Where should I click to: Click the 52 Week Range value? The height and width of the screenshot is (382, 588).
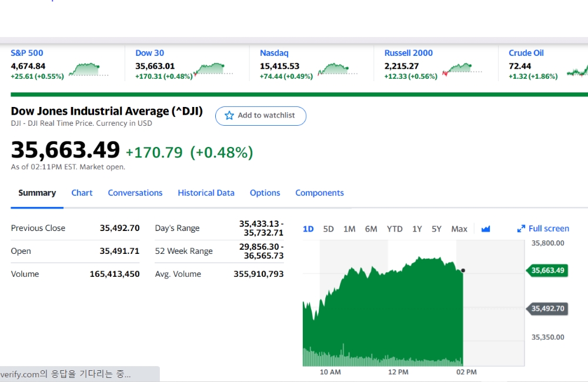click(x=262, y=251)
